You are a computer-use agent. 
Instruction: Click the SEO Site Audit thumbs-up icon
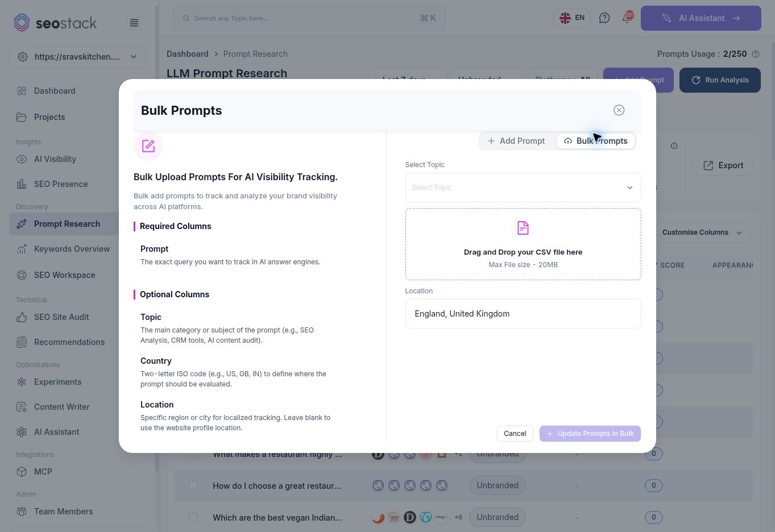click(22, 317)
